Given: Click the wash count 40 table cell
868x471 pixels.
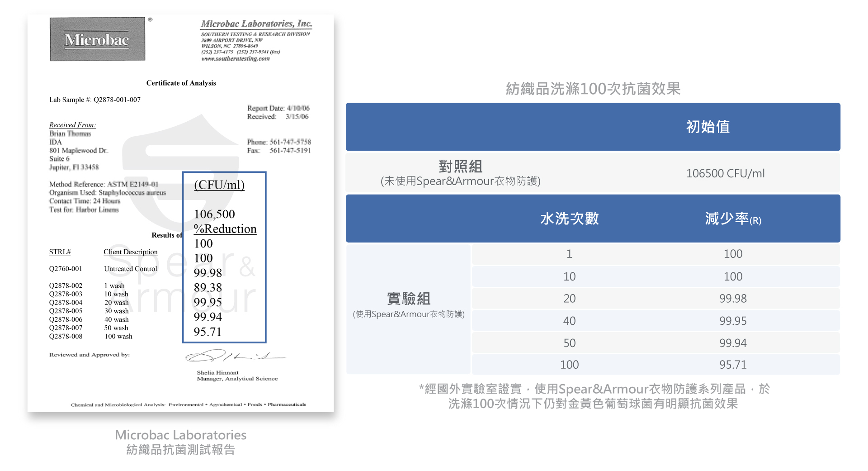Looking at the screenshot, I should point(569,321).
